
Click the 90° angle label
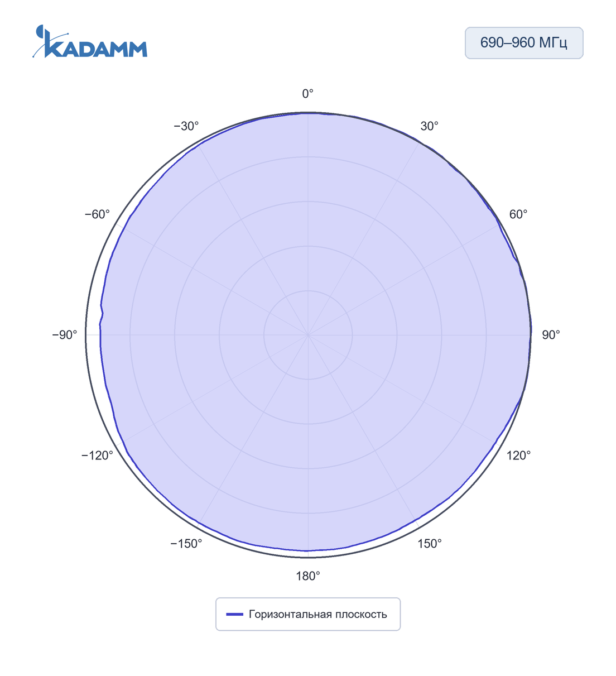pyautogui.click(x=551, y=335)
